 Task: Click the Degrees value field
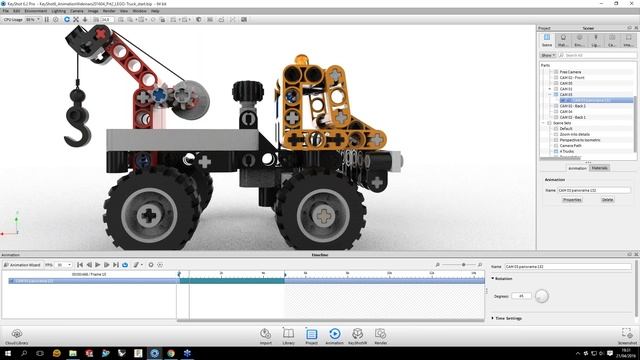pyautogui.click(x=521, y=296)
